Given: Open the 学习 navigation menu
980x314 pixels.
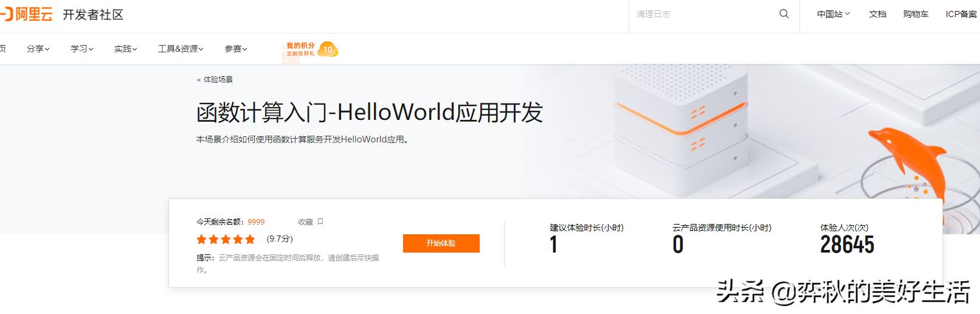Looking at the screenshot, I should (x=81, y=49).
